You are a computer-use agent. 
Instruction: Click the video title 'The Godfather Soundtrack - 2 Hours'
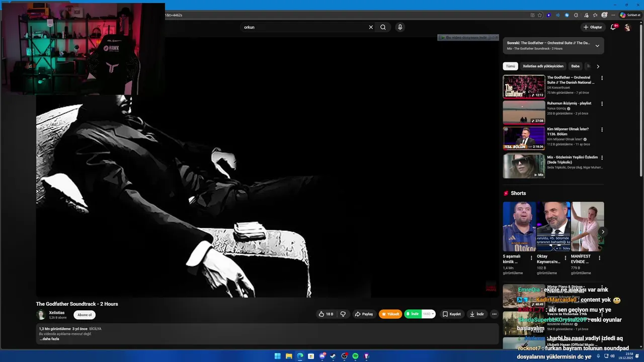click(x=77, y=304)
